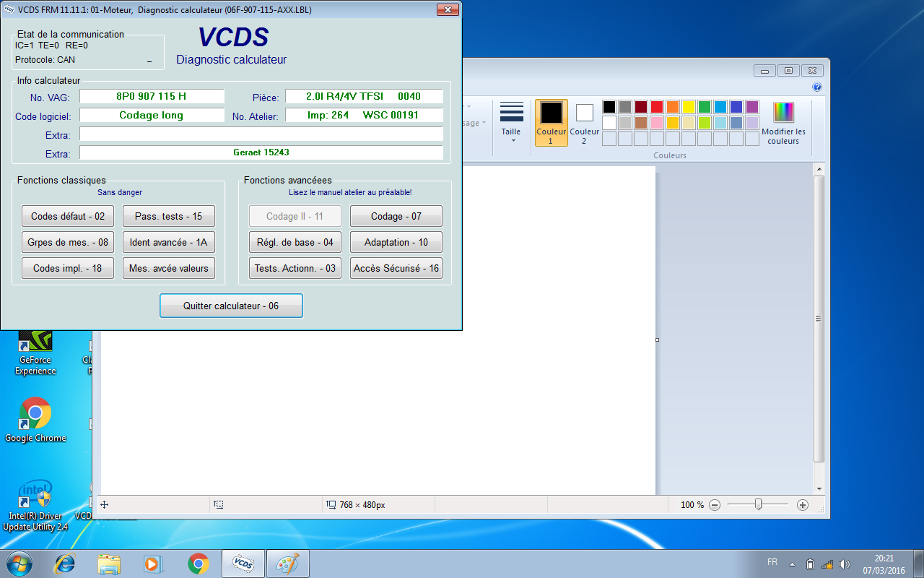This screenshot has height=578, width=924.
Task: Pick the white swatch in the second palette row
Action: click(x=609, y=123)
